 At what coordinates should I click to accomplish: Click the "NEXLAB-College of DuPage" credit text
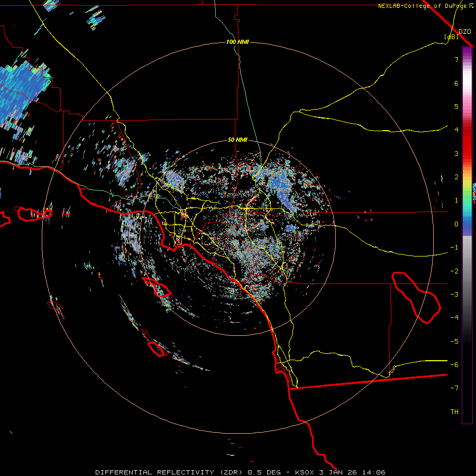tap(423, 6)
